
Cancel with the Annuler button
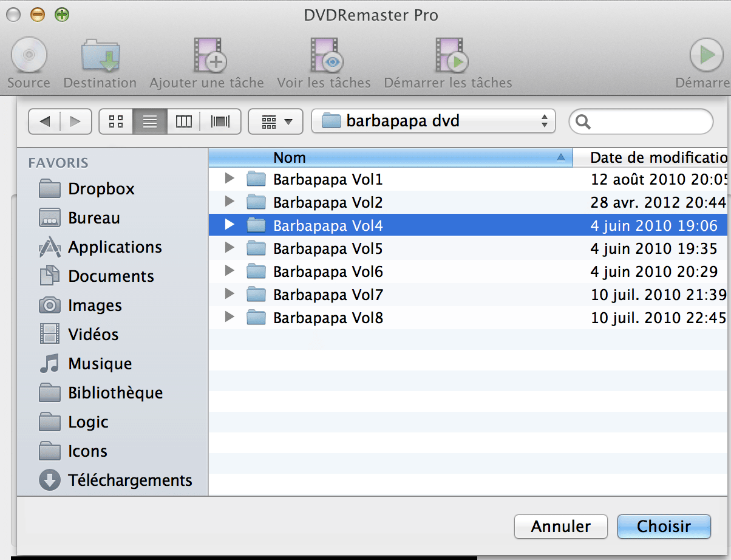pos(560,527)
